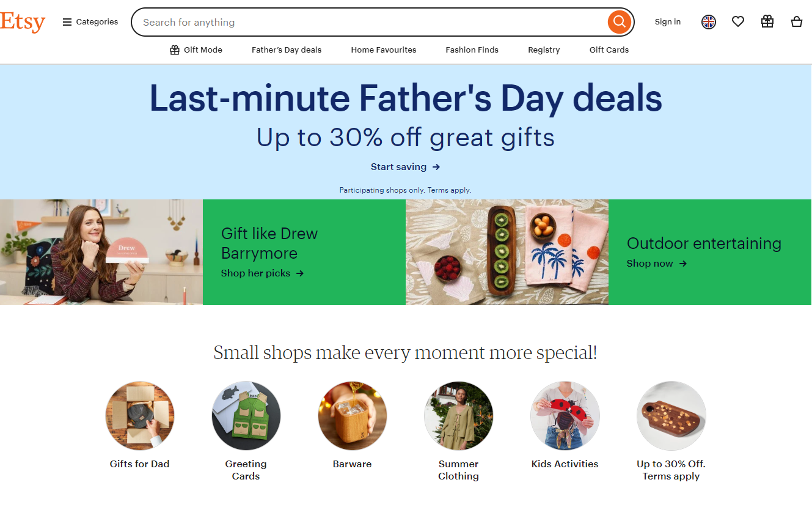
Task: Go to Fashion Finds
Action: pyautogui.click(x=472, y=50)
